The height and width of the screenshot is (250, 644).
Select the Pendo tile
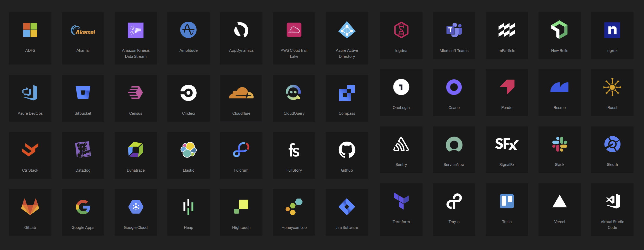pos(507,92)
